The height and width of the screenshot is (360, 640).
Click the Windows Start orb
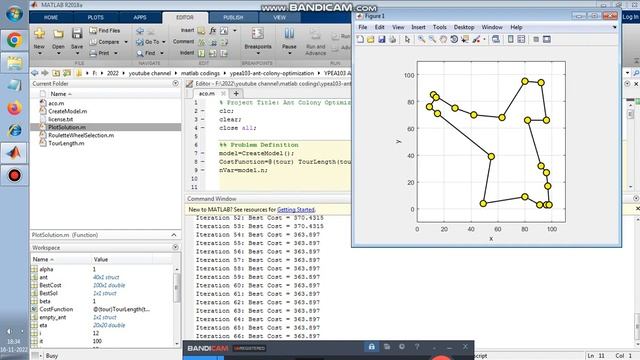click(14, 14)
